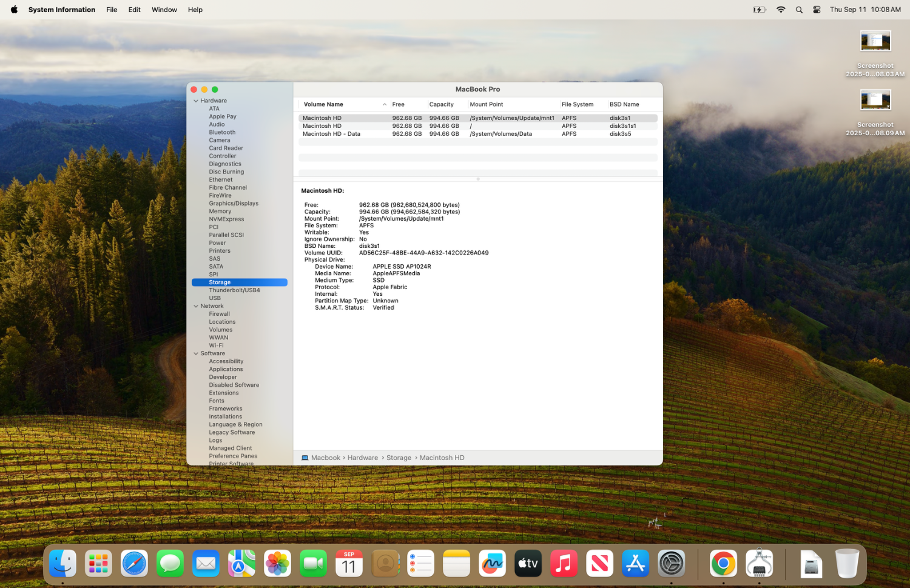Open Finder from the dock

coord(63,563)
